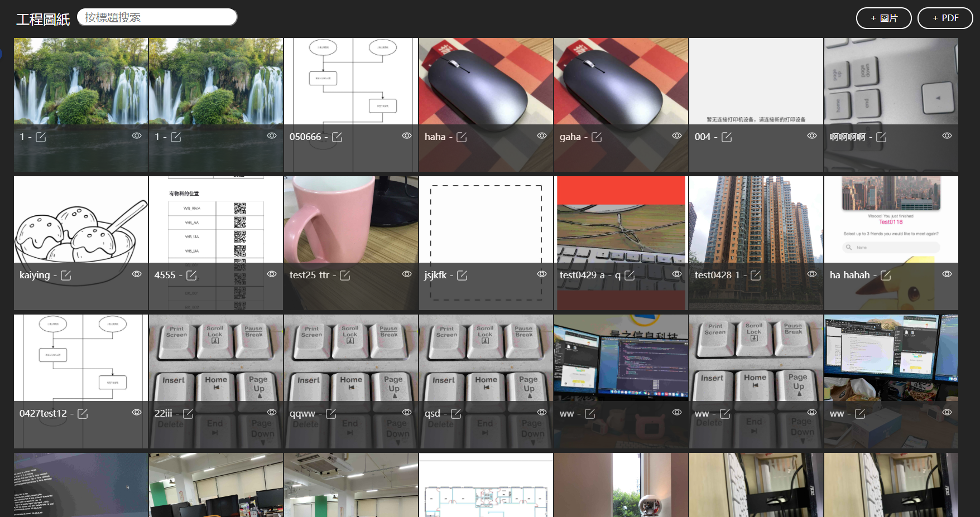
Task: Click the eye icon on ha hahah
Action: click(947, 274)
